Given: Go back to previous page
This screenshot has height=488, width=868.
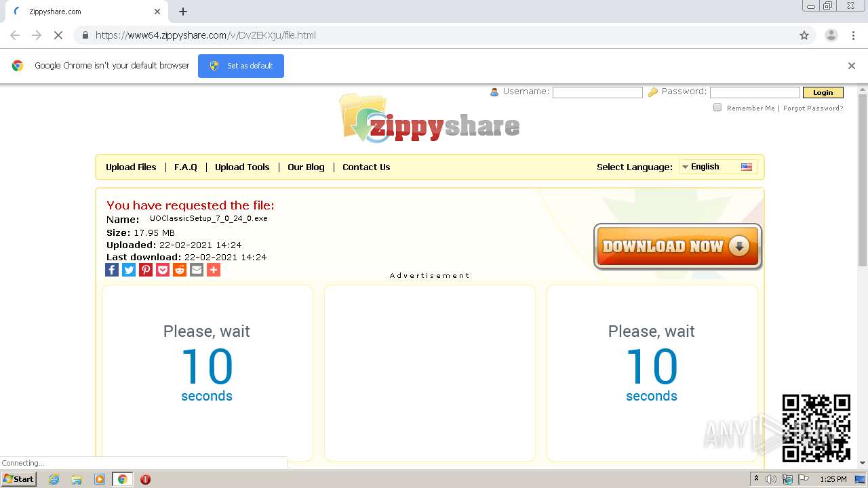Looking at the screenshot, I should click(x=15, y=35).
